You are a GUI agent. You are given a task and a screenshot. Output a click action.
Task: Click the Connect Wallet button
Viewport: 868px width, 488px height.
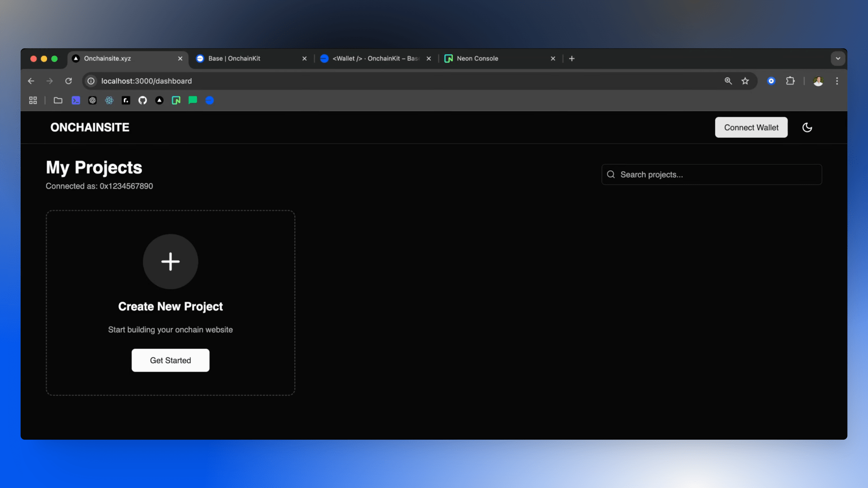coord(751,127)
